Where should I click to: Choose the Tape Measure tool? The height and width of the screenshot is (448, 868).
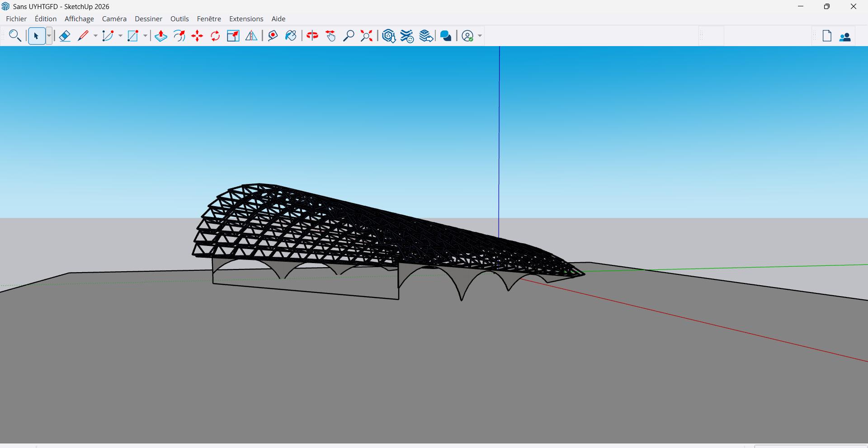(273, 36)
